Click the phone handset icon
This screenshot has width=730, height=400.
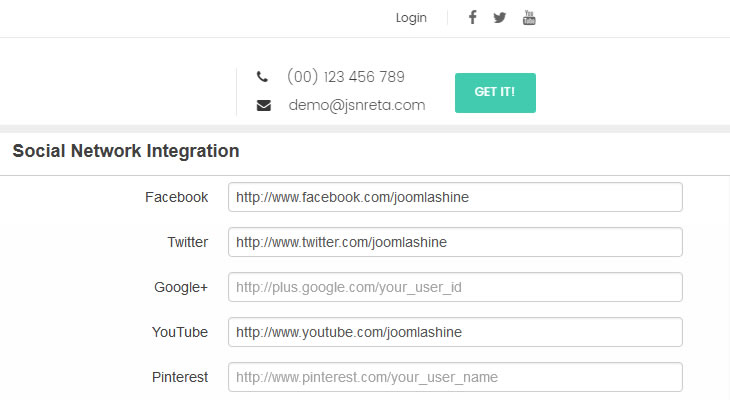[262, 77]
